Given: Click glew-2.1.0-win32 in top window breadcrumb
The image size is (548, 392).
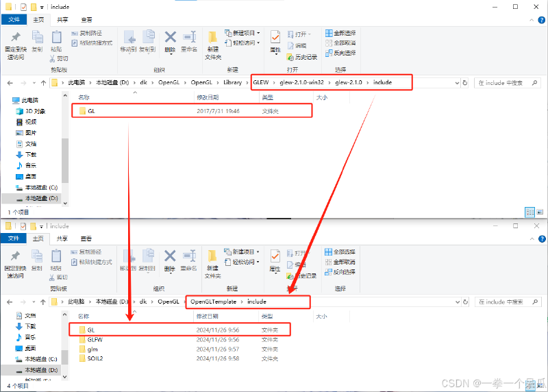Looking at the screenshot, I should click(x=301, y=82).
